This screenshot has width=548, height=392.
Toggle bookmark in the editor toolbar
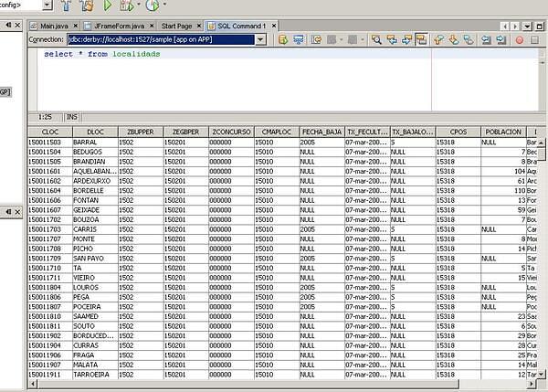click(x=468, y=40)
